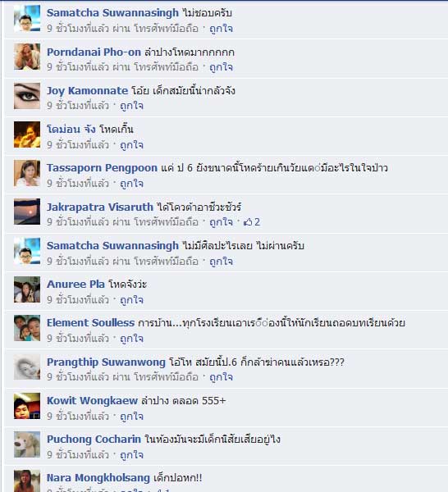Open Nara Mongkholsang's profile name link

[x=98, y=478]
